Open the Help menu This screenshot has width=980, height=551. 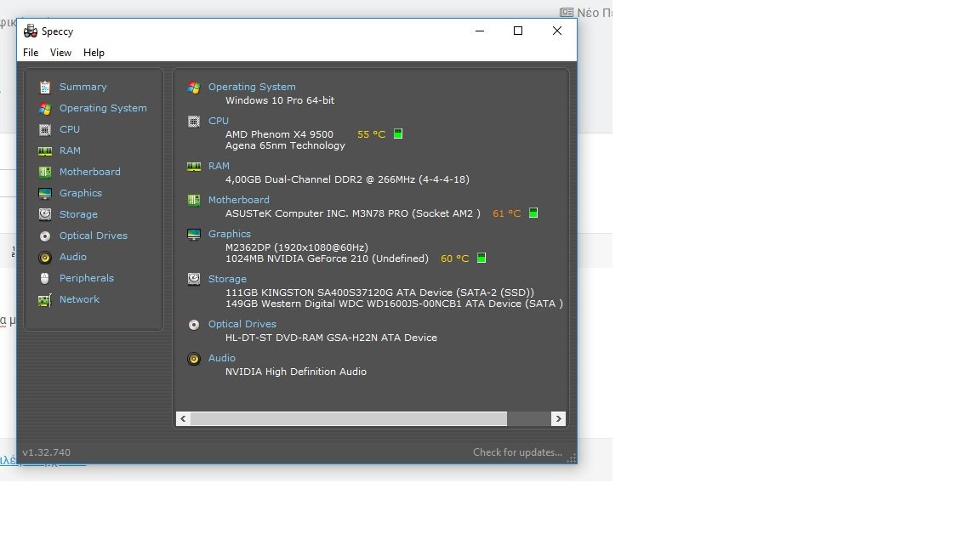[x=94, y=53]
